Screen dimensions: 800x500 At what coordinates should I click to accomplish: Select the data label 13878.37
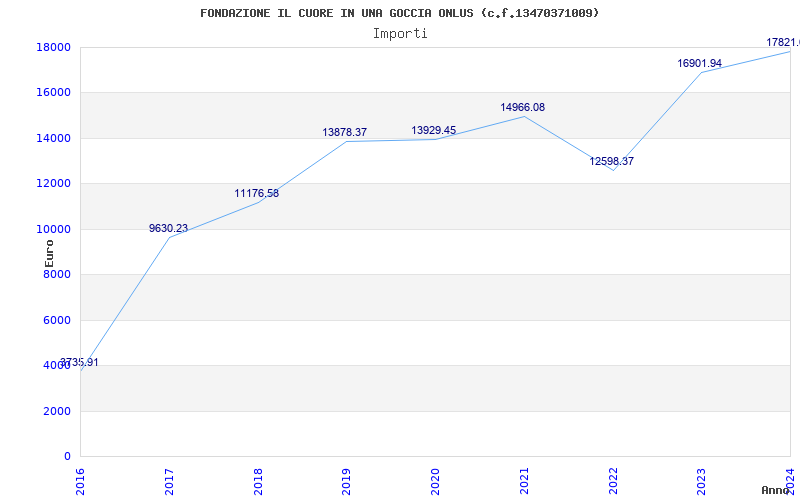(344, 132)
